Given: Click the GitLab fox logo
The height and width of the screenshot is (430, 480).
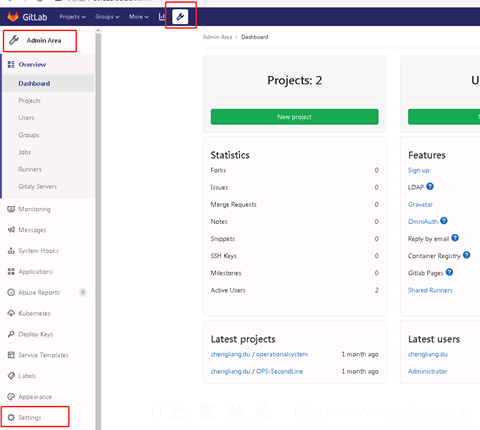Looking at the screenshot, I should (x=13, y=17).
